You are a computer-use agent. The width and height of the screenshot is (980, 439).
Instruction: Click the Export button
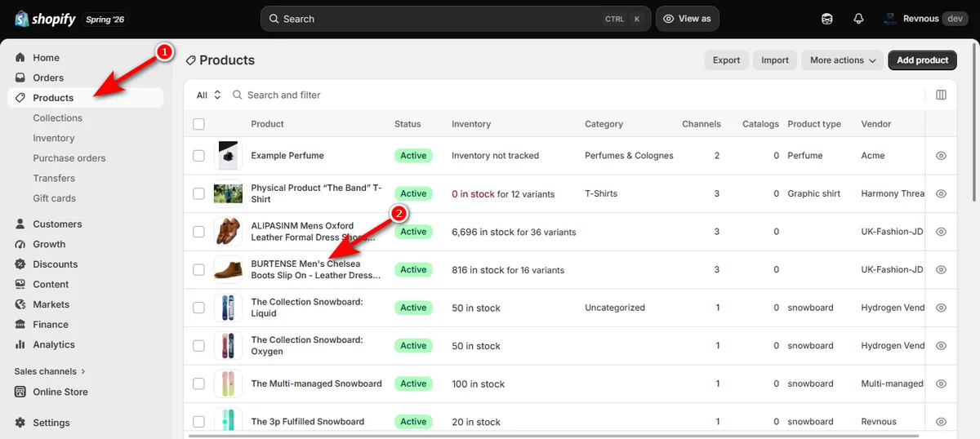(x=726, y=60)
